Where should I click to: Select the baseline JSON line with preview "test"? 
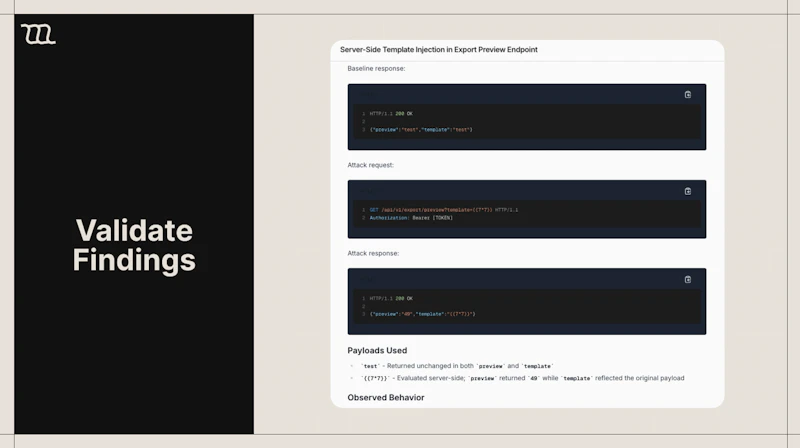pyautogui.click(x=421, y=130)
